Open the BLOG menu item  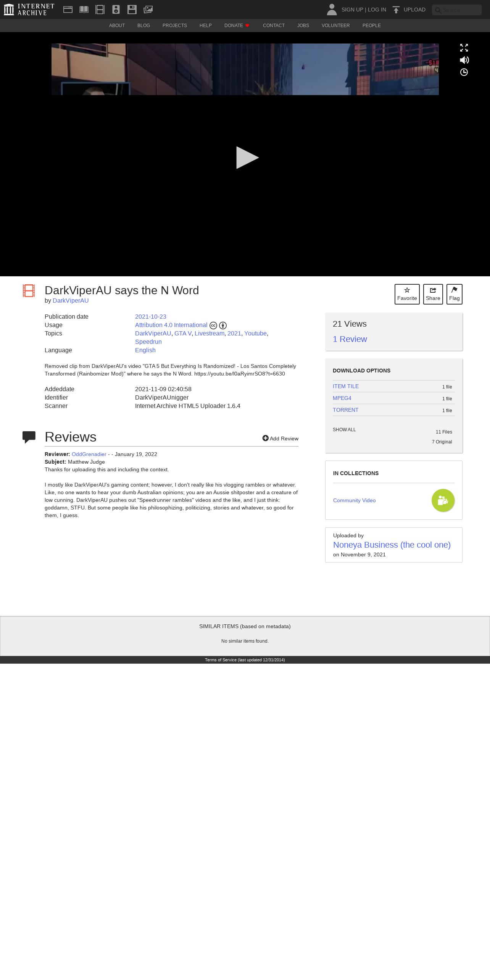pos(143,26)
